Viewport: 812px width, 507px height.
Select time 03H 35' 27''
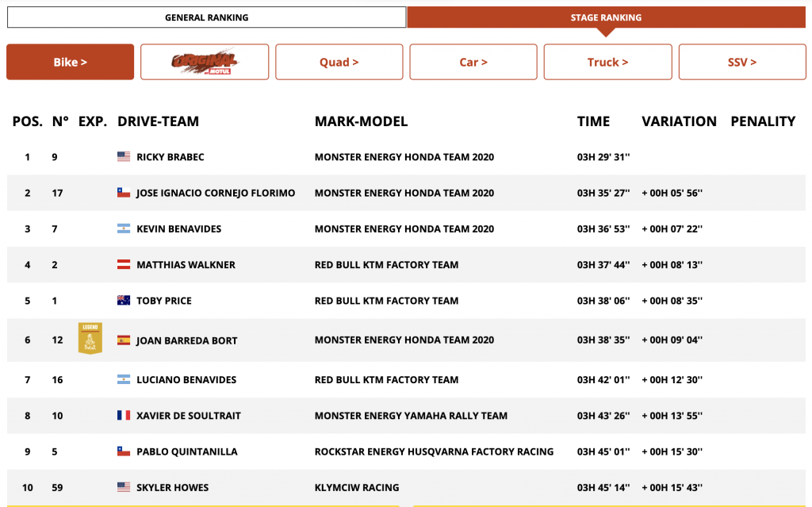(x=603, y=193)
